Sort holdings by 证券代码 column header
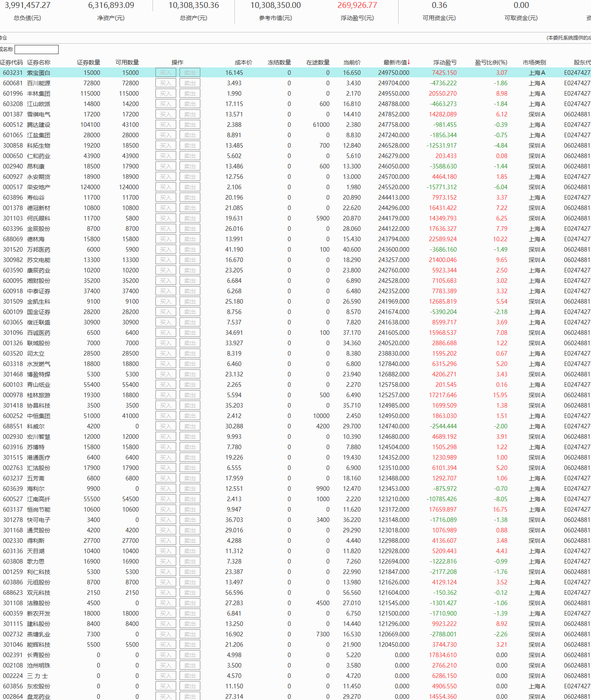The image size is (591, 700). pos(11,62)
